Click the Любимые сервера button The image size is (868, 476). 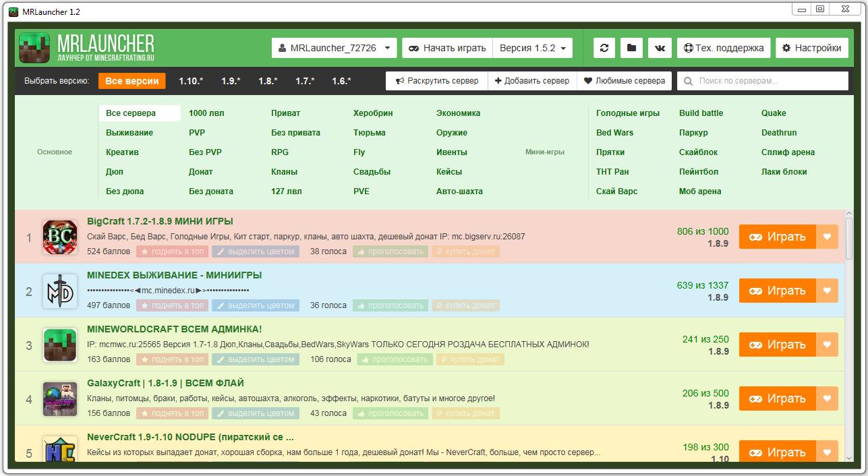coord(625,81)
